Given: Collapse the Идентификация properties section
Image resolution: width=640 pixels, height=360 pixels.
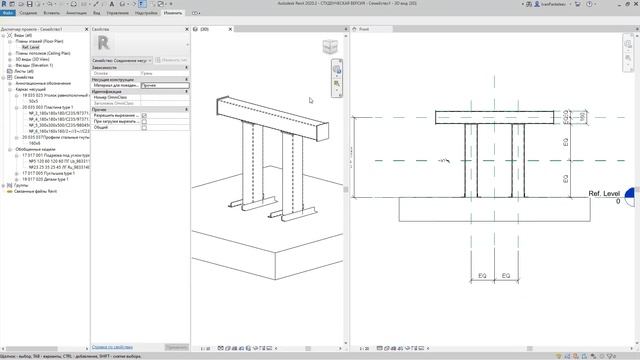Looking at the screenshot, I should coord(187,92).
